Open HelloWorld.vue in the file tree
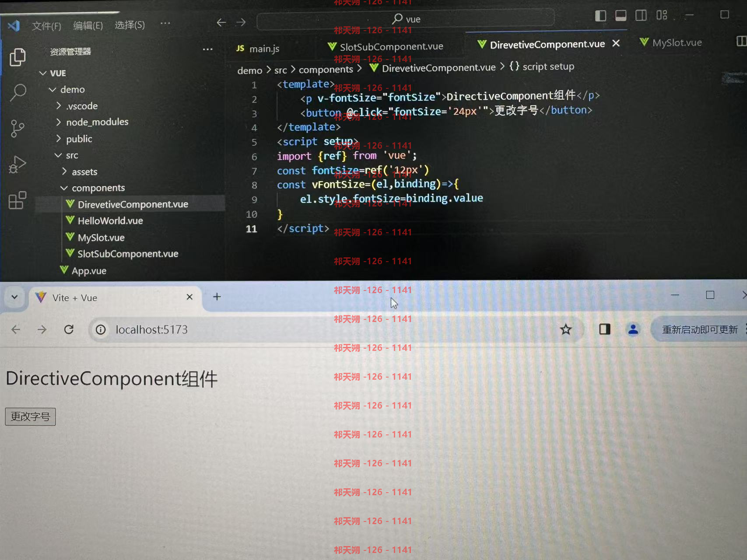The width and height of the screenshot is (747, 560). pos(105,220)
